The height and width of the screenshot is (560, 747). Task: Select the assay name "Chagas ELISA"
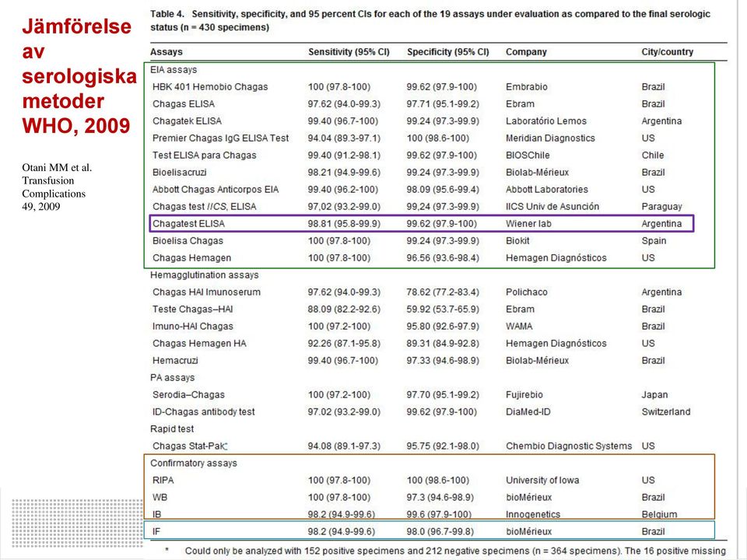pyautogui.click(x=184, y=103)
